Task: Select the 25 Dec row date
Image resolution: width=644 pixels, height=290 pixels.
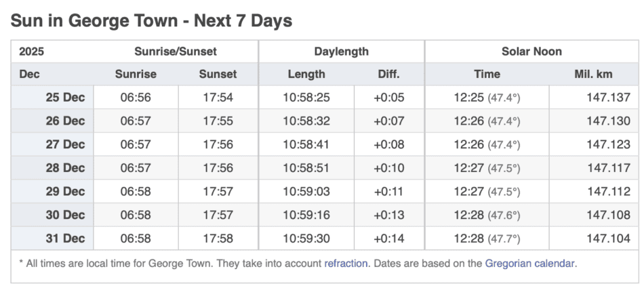Action: (x=65, y=98)
